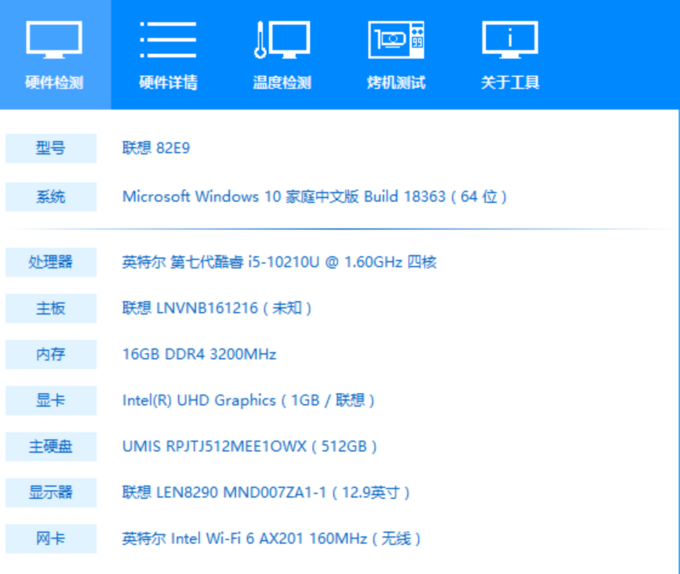Select the i5-10210U processor text

pos(279,262)
